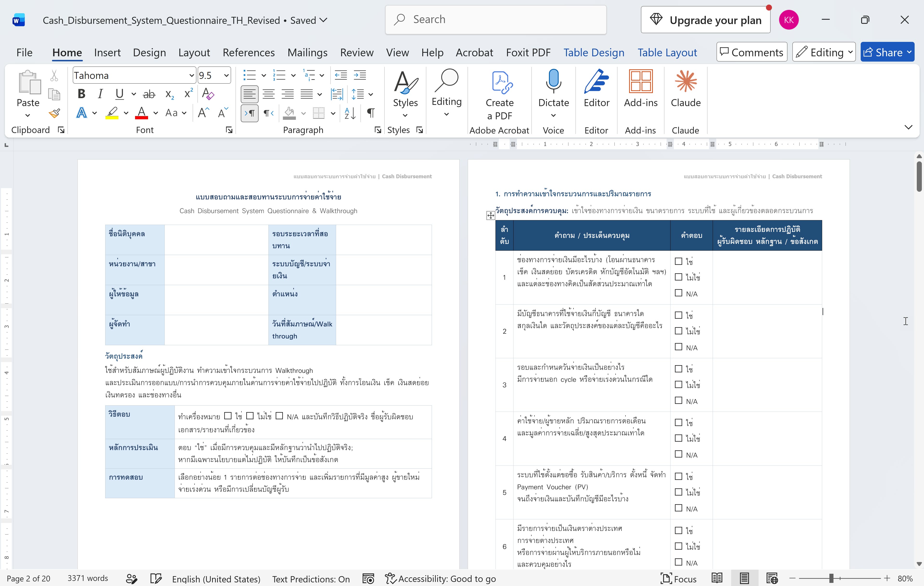The height and width of the screenshot is (586, 924).
Task: Clear all formatting icon
Action: [208, 94]
